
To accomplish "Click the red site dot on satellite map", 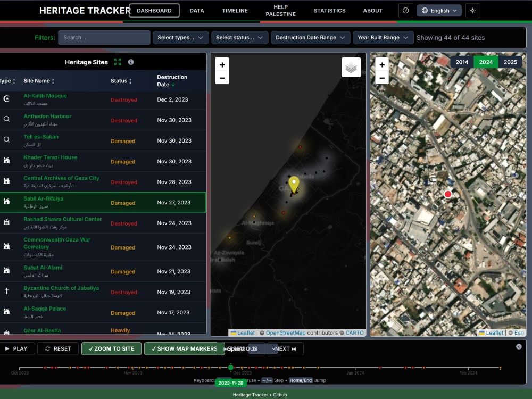I will point(448,194).
